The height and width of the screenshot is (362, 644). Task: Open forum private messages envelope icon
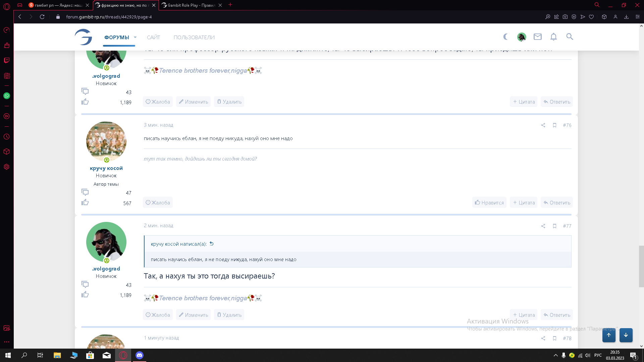[537, 37]
